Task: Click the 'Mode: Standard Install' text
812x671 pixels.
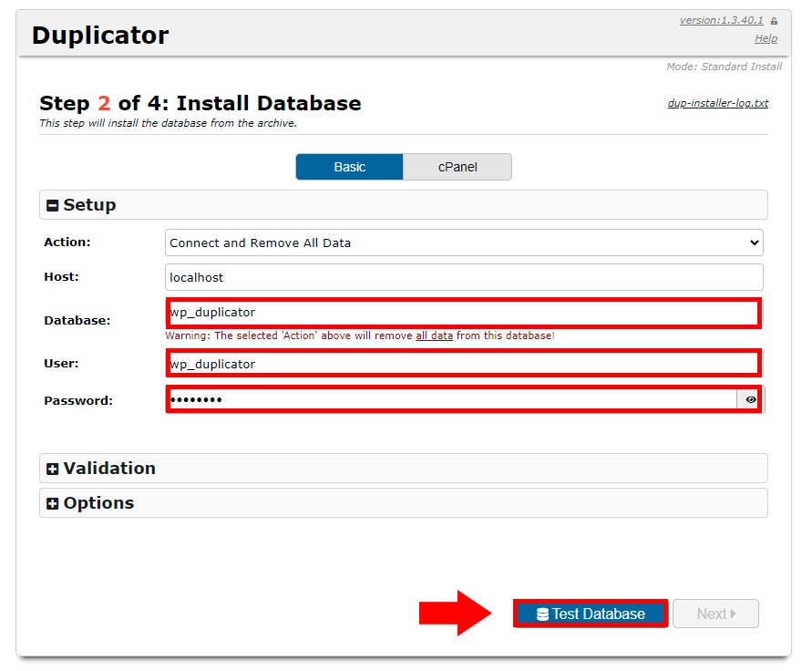Action: click(724, 67)
